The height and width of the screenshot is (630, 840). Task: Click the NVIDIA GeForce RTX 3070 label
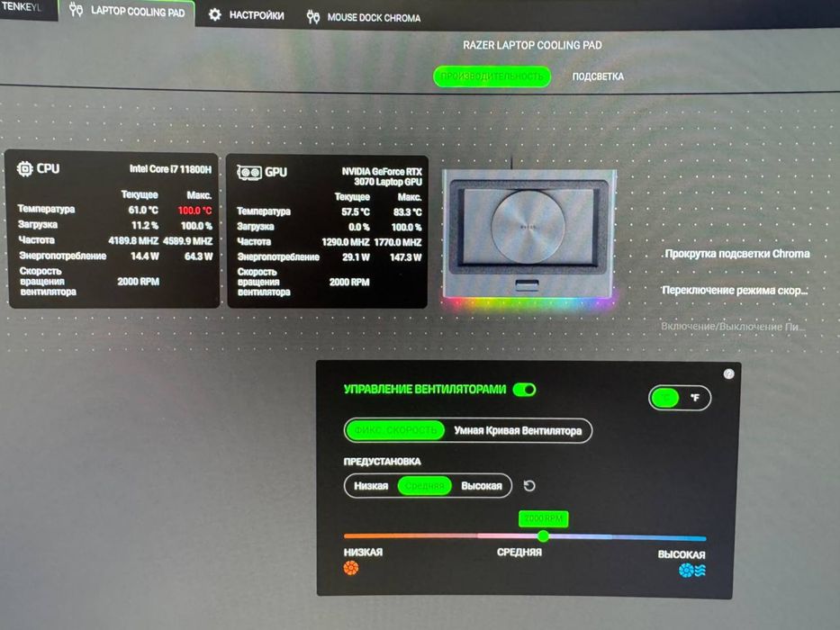point(382,176)
